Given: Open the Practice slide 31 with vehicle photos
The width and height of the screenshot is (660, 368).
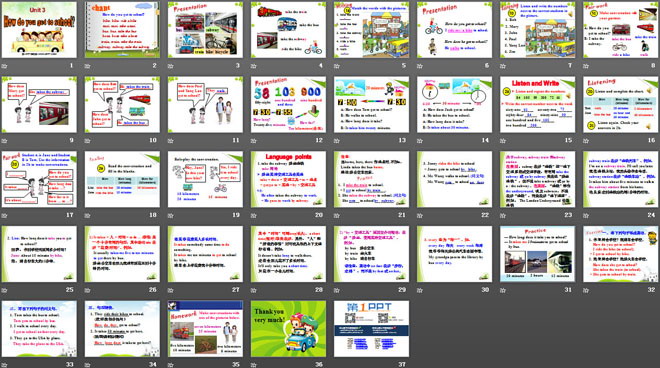Looking at the screenshot, I should pos(538,254).
